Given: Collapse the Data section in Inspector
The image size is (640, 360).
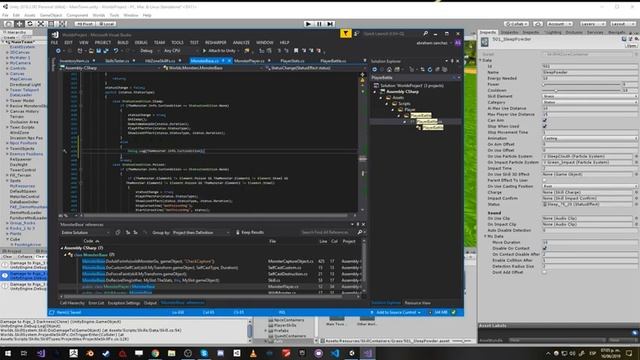Looking at the screenshot, I should coord(480,60).
